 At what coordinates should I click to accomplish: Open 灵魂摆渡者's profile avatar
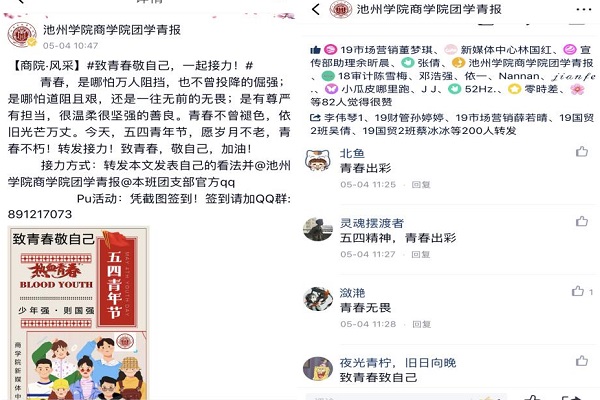(318, 230)
